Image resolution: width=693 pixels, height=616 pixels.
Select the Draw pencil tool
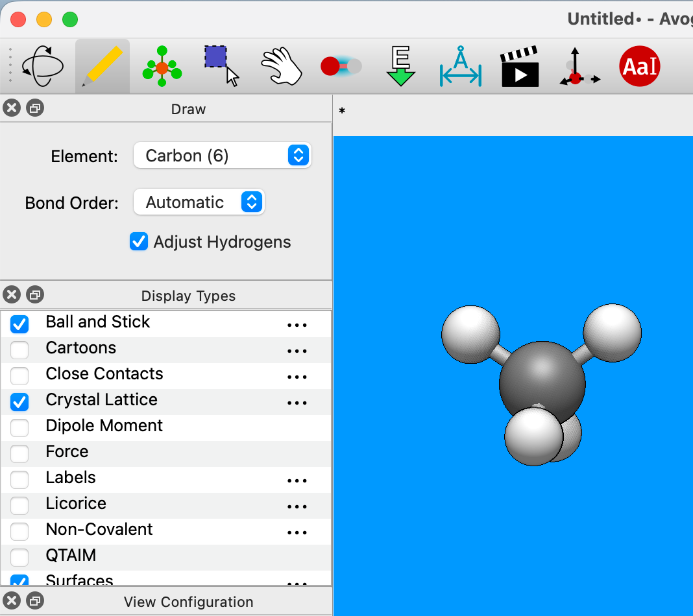pos(103,66)
